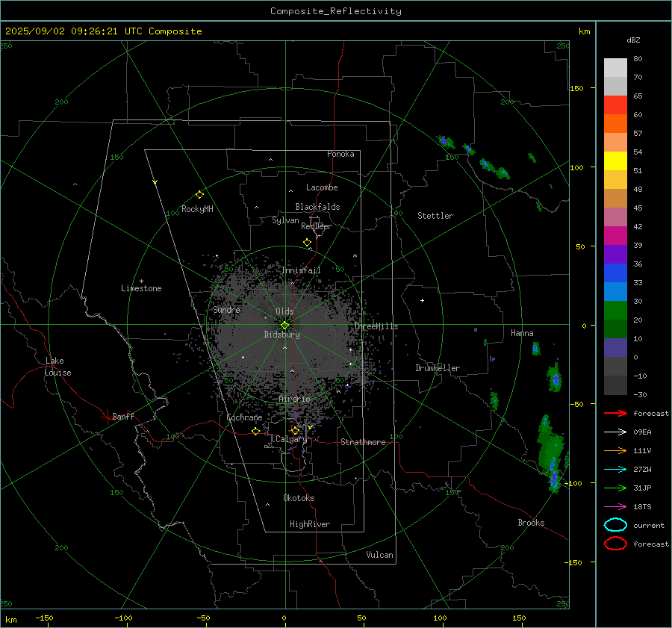Screen dimensions: 672x628
Task: Click the yellow diamond at radar center
Action: click(x=284, y=326)
